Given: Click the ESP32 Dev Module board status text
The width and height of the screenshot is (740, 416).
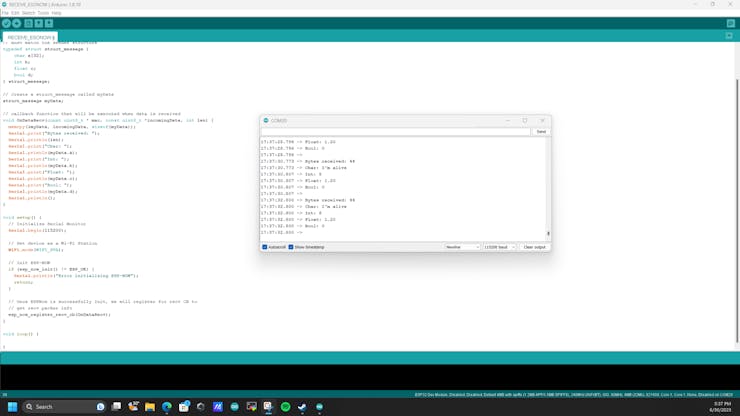Looking at the screenshot, I should (574, 395).
